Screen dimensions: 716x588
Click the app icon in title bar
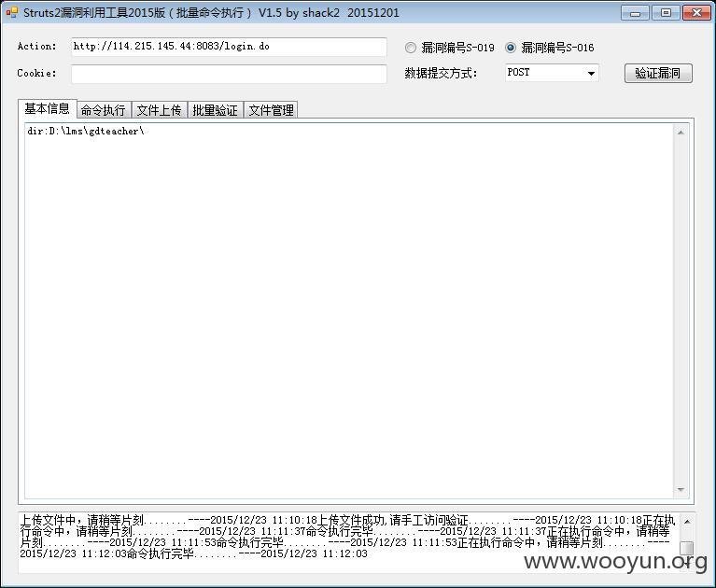tap(11, 12)
